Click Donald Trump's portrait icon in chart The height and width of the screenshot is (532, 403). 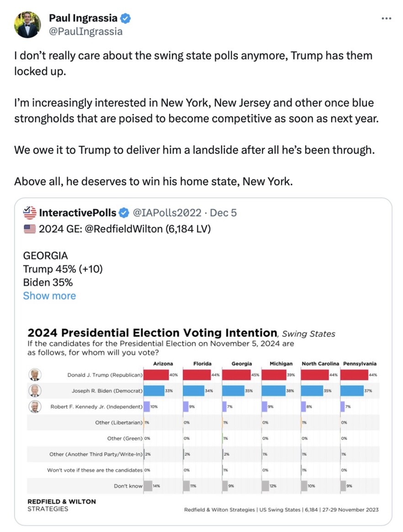click(x=35, y=375)
